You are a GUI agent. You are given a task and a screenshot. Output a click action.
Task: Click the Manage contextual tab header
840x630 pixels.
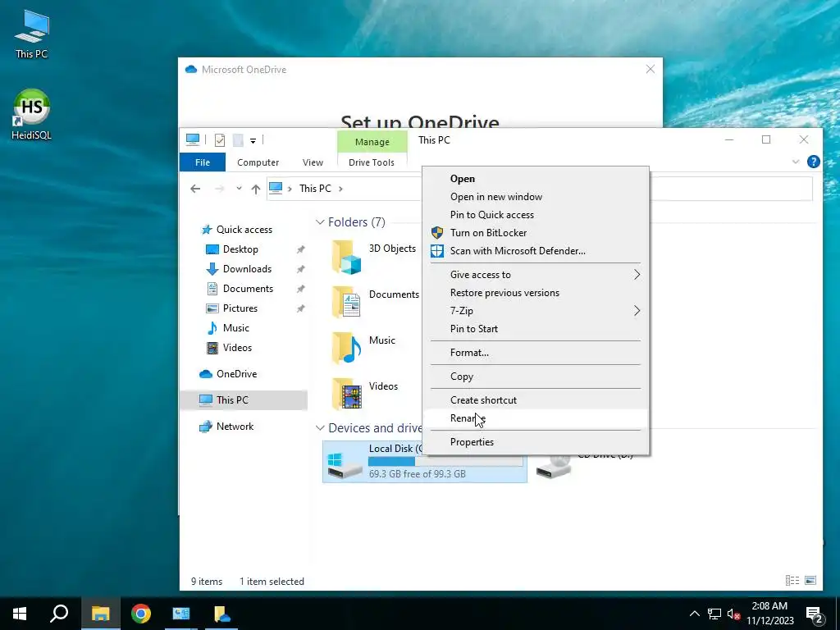(372, 142)
